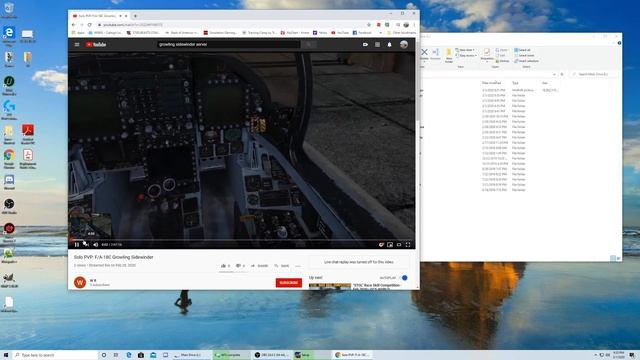This screenshot has height=360, width=640.
Task: Open the YouTube hamburger guide menu
Action: pos(77,44)
